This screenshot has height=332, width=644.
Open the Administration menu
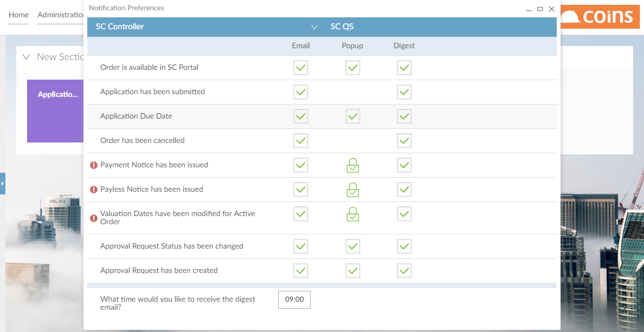point(60,15)
